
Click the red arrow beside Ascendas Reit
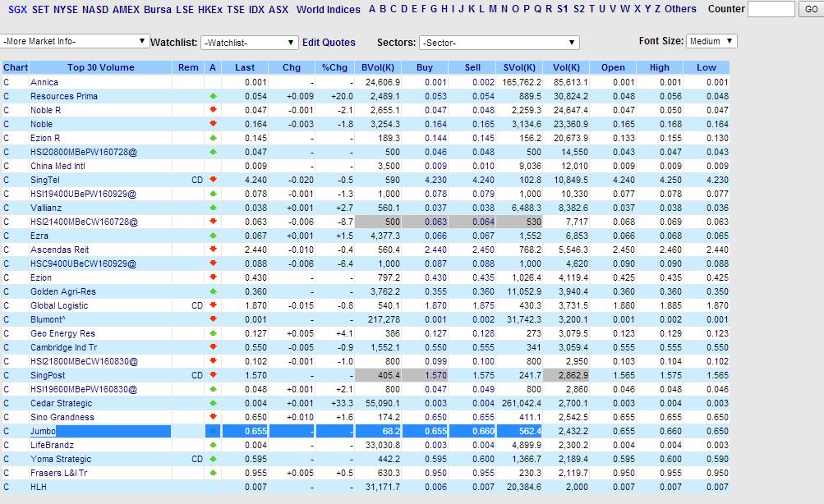click(212, 250)
